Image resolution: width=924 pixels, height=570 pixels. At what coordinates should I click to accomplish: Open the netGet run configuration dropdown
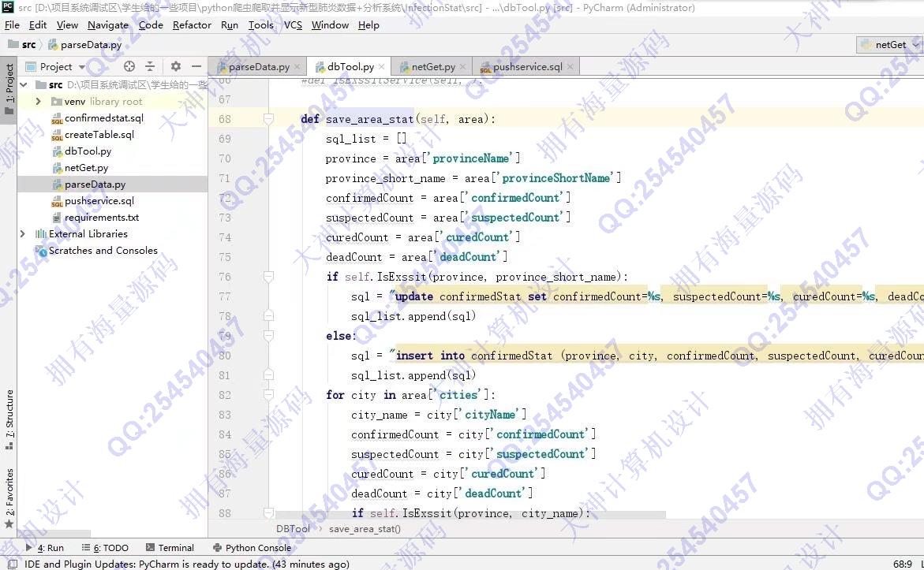pyautogui.click(x=889, y=45)
